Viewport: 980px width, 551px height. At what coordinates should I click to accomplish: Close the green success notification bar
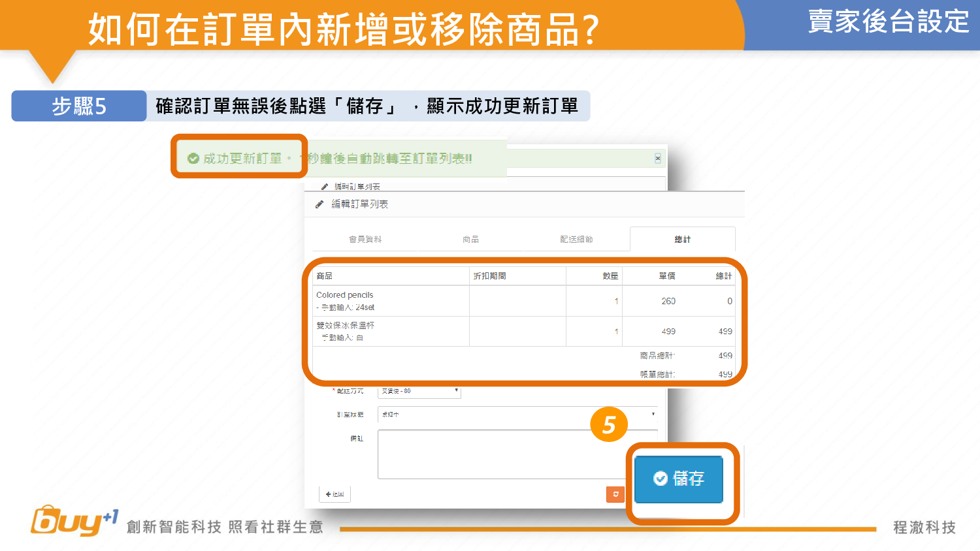coord(658,158)
